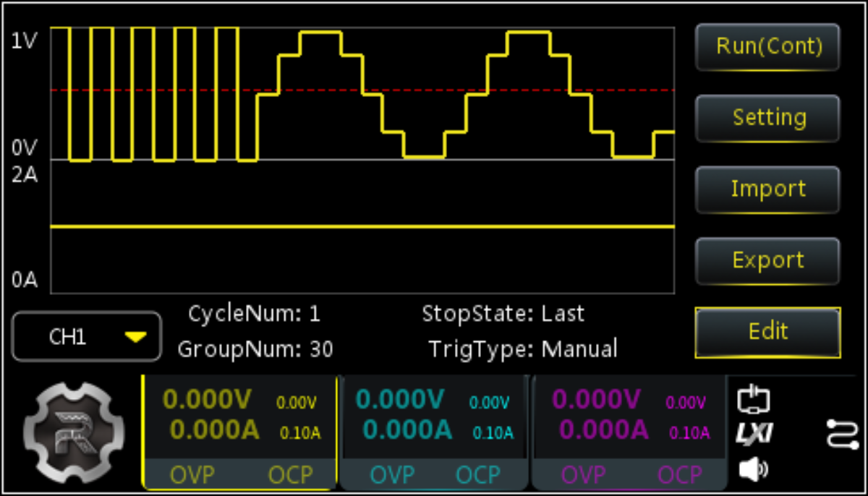Viewport: 868px width, 496px height.
Task: Toggle OCP on the yellow channel 1
Action: point(291,475)
